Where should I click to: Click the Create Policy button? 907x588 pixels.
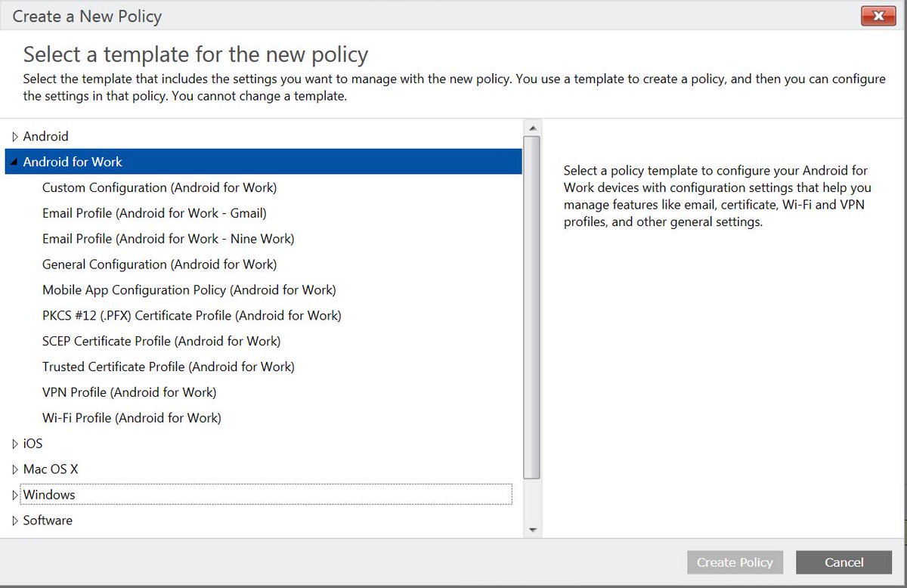click(x=735, y=562)
